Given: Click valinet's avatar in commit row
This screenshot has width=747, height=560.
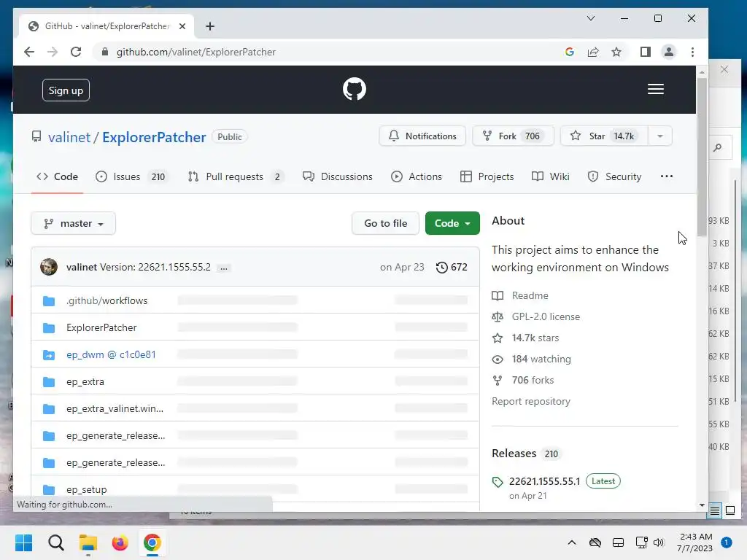Looking at the screenshot, I should click(49, 267).
